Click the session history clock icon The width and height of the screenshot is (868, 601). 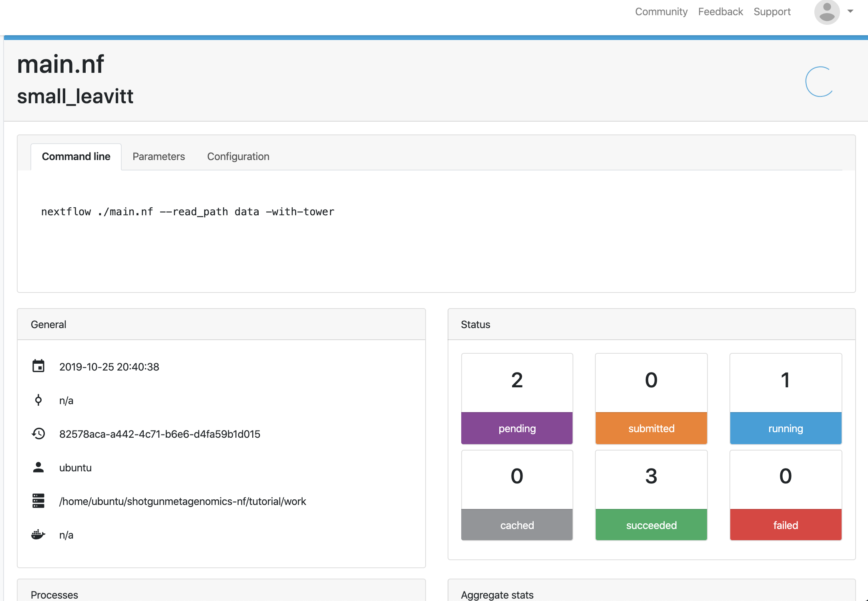pyautogui.click(x=38, y=434)
